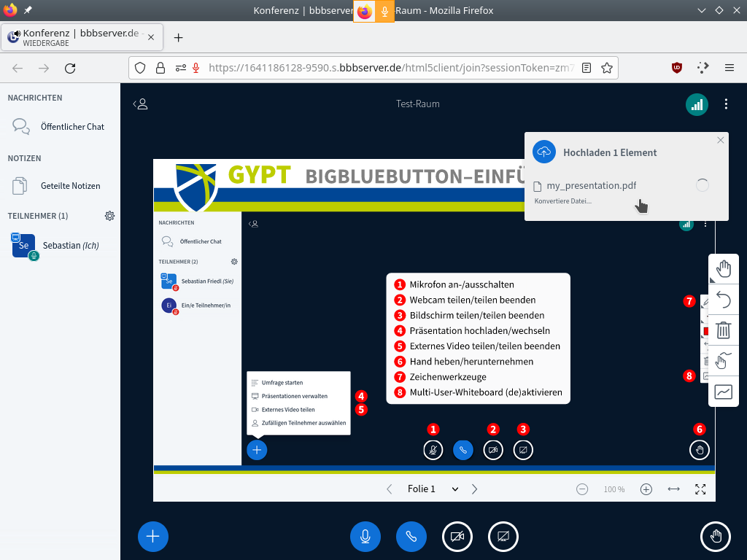Screen dimensions: 747x560
Task: Open participant settings gear
Action: pyautogui.click(x=109, y=216)
